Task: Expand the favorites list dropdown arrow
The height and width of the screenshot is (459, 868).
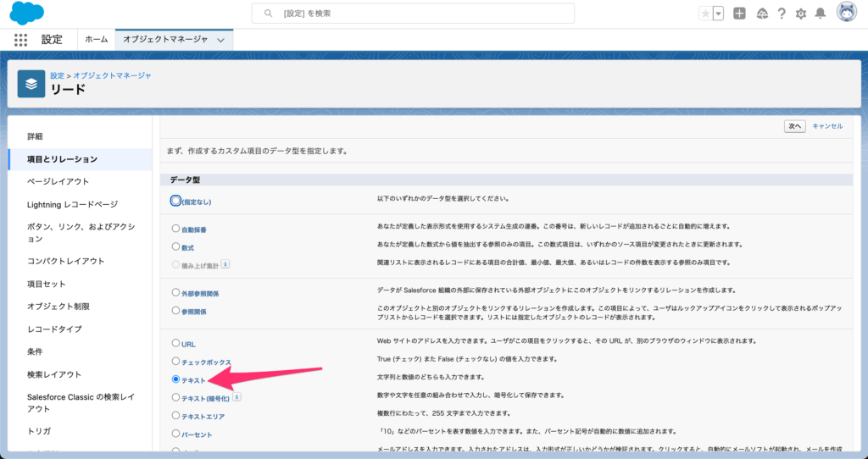Action: pos(719,14)
